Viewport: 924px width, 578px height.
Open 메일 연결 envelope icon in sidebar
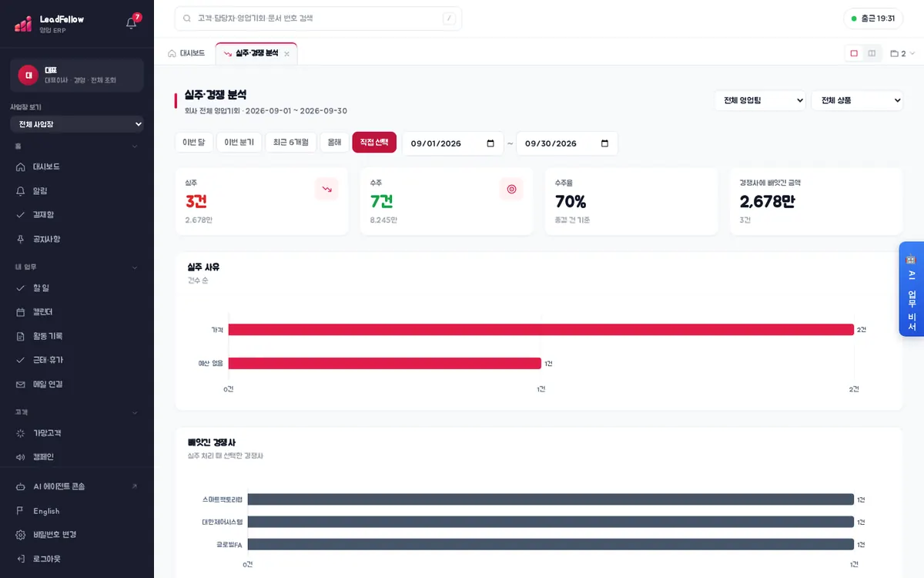click(x=21, y=384)
